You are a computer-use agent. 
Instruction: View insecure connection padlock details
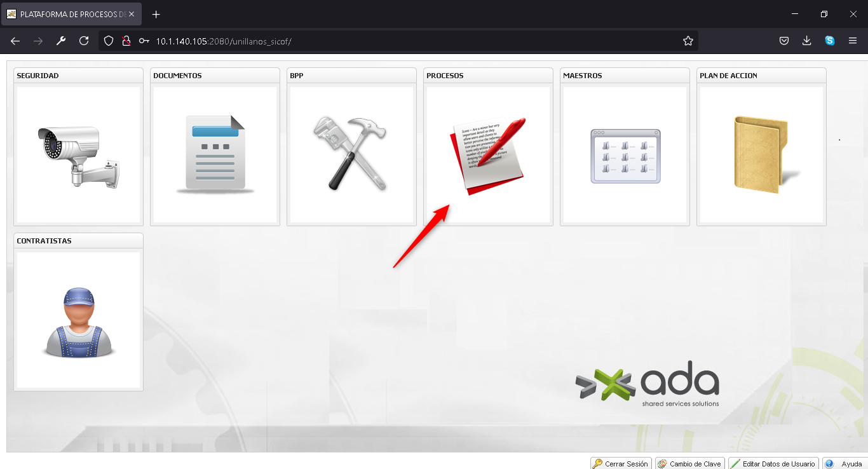click(126, 41)
